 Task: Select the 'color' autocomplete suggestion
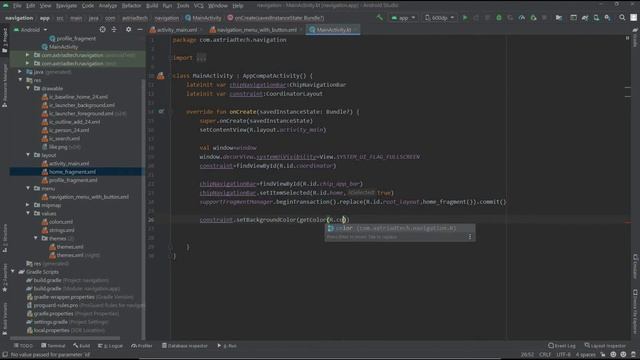click(x=400, y=228)
